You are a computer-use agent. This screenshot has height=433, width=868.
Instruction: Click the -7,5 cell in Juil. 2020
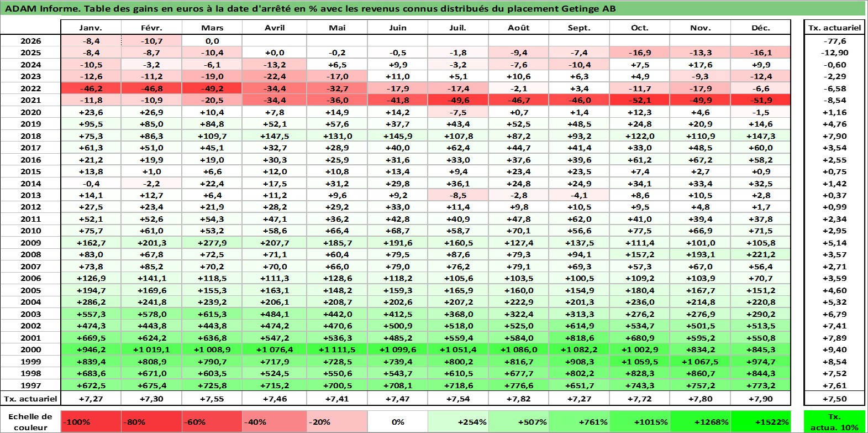coord(458,112)
